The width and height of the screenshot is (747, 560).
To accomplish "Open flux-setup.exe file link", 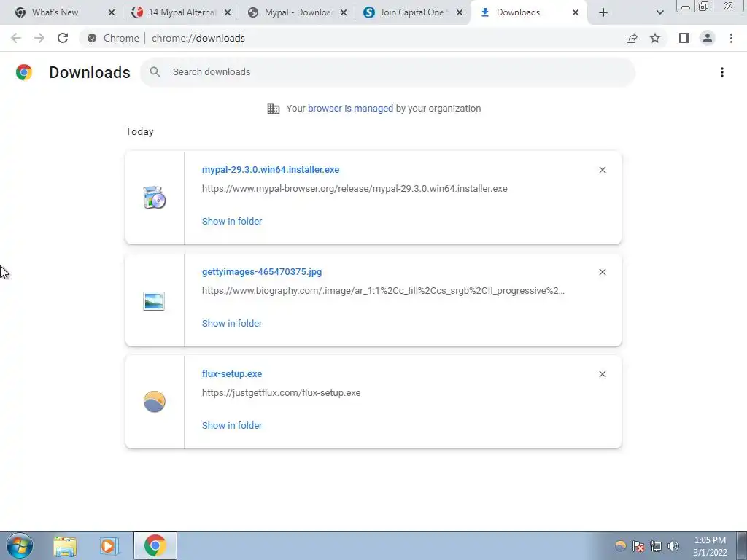I will [232, 374].
